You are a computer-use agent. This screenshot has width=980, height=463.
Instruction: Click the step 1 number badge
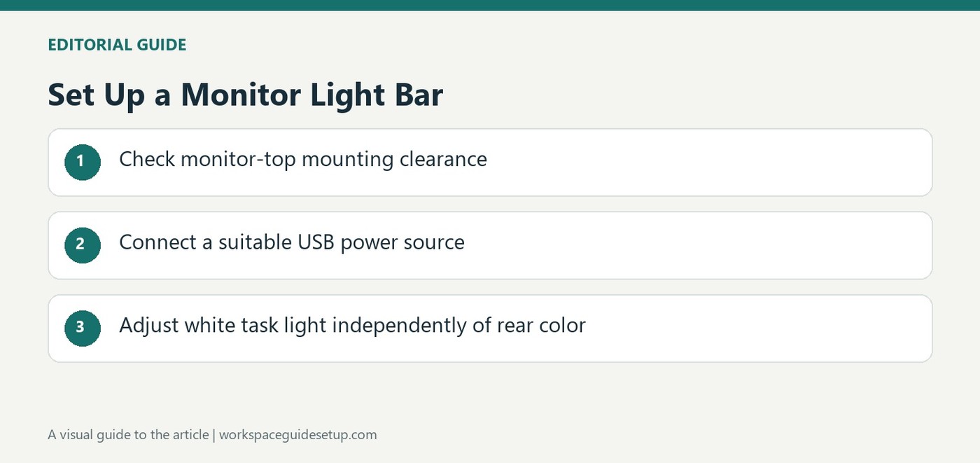[83, 162]
